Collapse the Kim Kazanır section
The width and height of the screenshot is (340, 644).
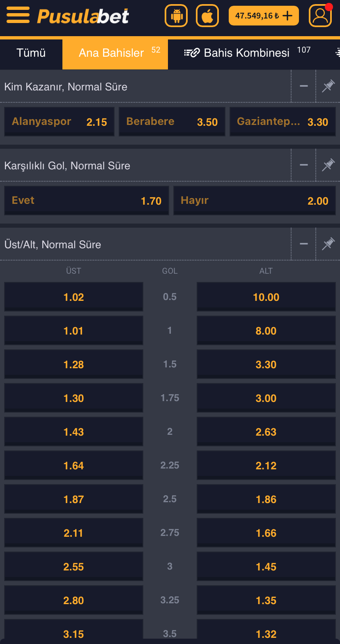click(x=303, y=86)
